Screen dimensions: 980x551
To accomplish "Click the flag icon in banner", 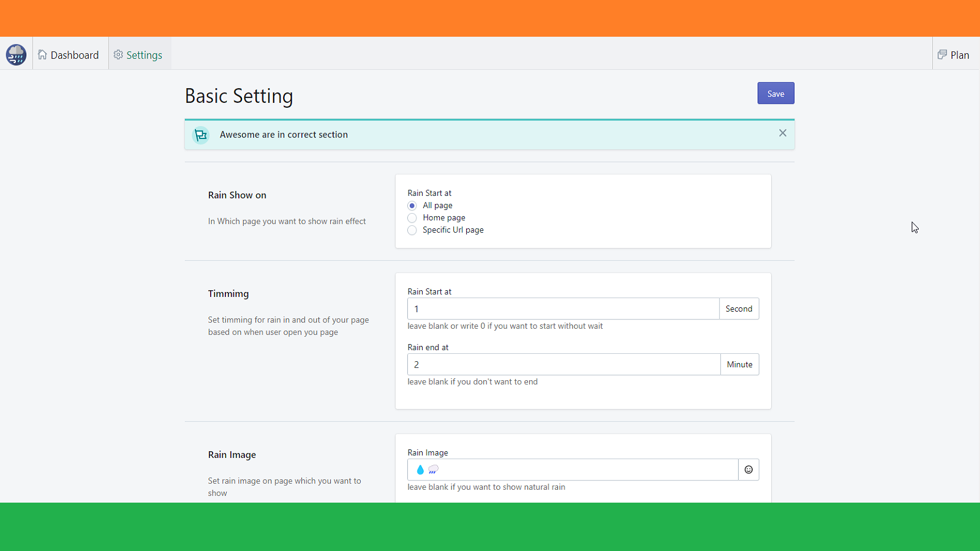I will 201,135.
